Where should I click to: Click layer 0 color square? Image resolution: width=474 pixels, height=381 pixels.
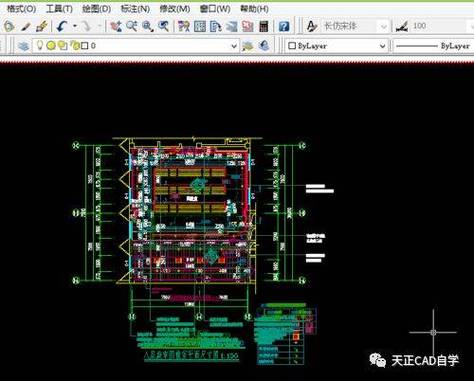[85, 46]
